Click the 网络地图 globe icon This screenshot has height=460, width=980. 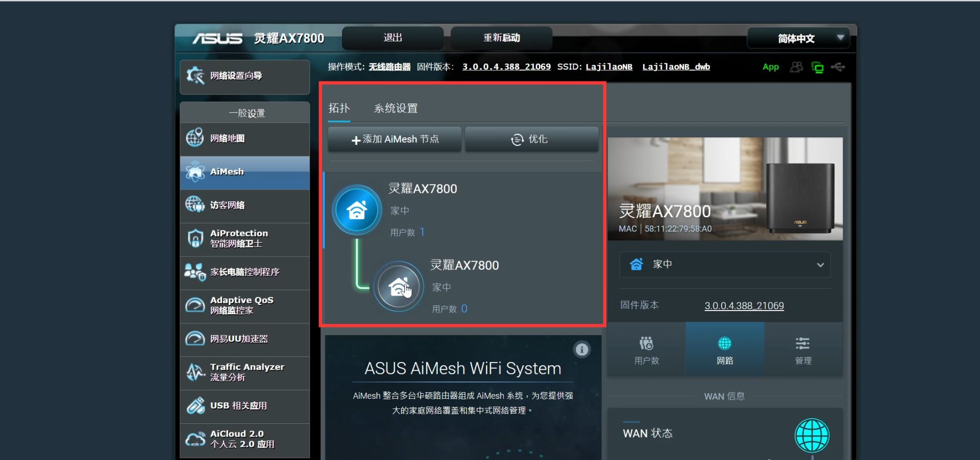[x=195, y=138]
